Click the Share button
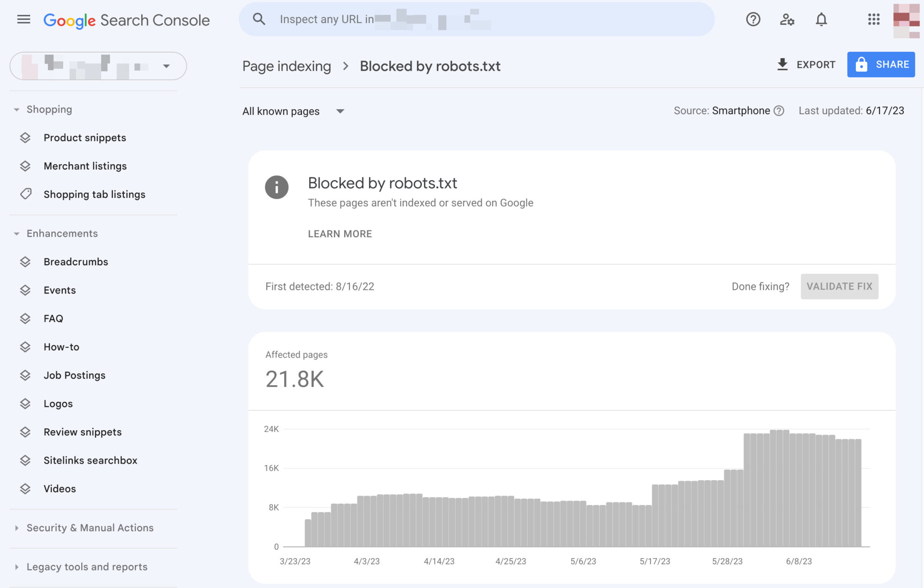The height and width of the screenshot is (588, 924). point(881,64)
